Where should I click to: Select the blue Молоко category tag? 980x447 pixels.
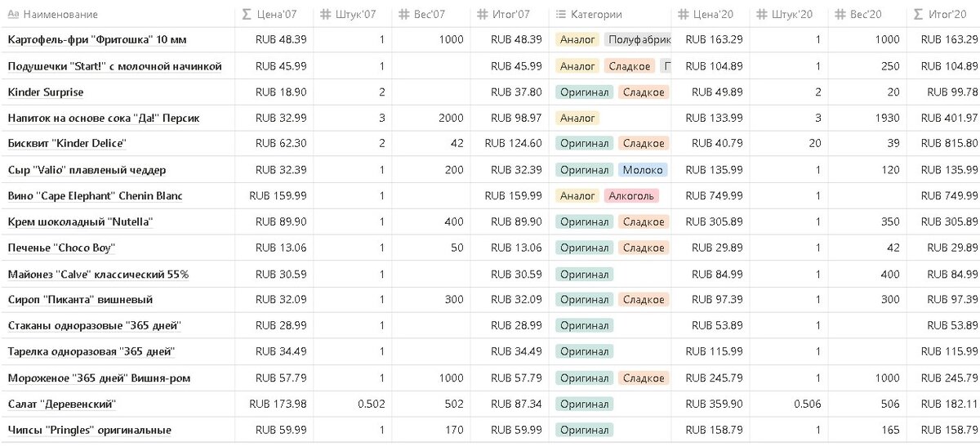(x=643, y=170)
